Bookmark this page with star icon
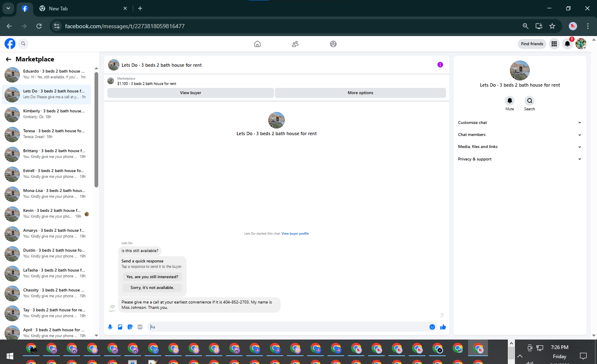The image size is (597, 364). pyautogui.click(x=552, y=26)
